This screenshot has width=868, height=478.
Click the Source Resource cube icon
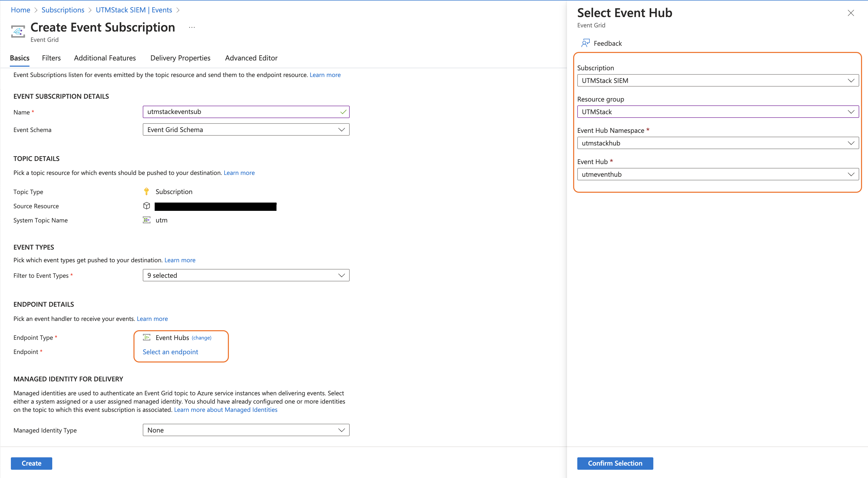coord(146,206)
